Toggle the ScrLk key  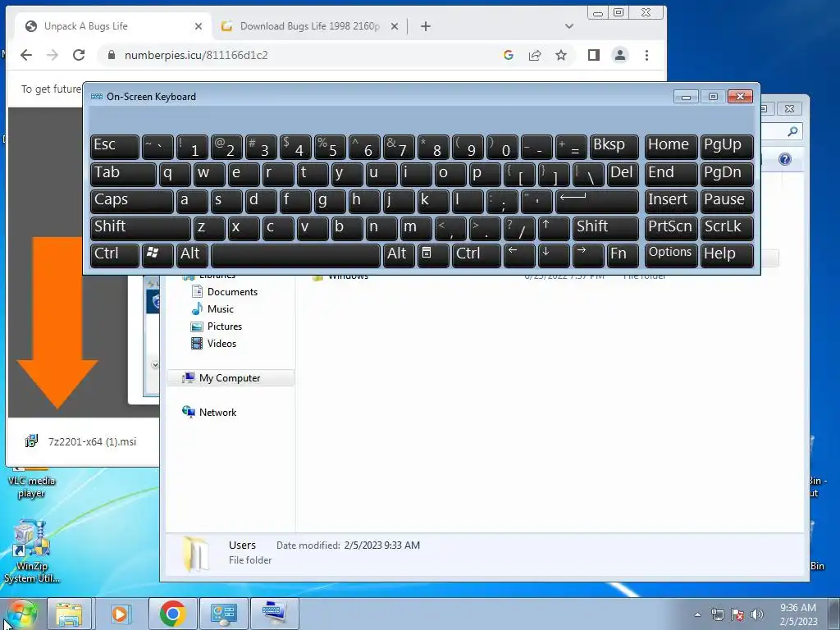pyautogui.click(x=727, y=228)
